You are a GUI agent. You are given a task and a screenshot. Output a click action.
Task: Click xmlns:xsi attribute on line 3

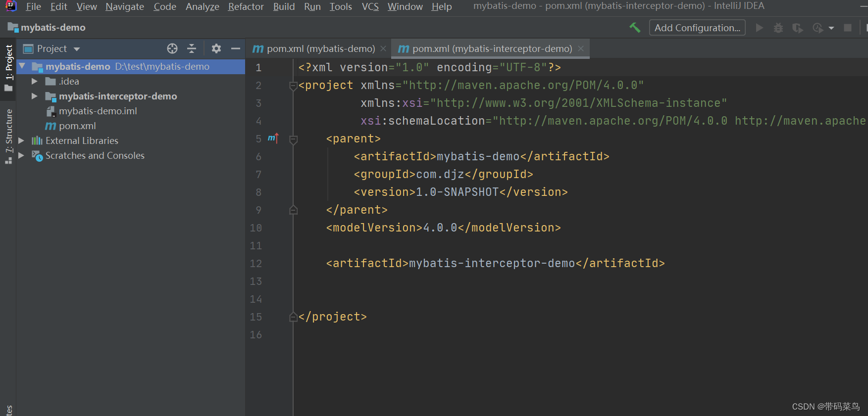click(x=544, y=103)
